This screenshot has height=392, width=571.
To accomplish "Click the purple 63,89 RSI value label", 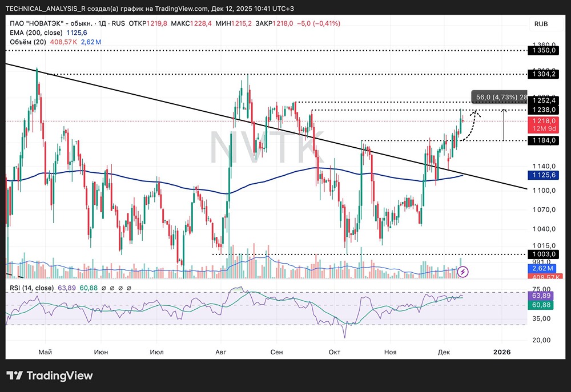I will coord(541,295).
